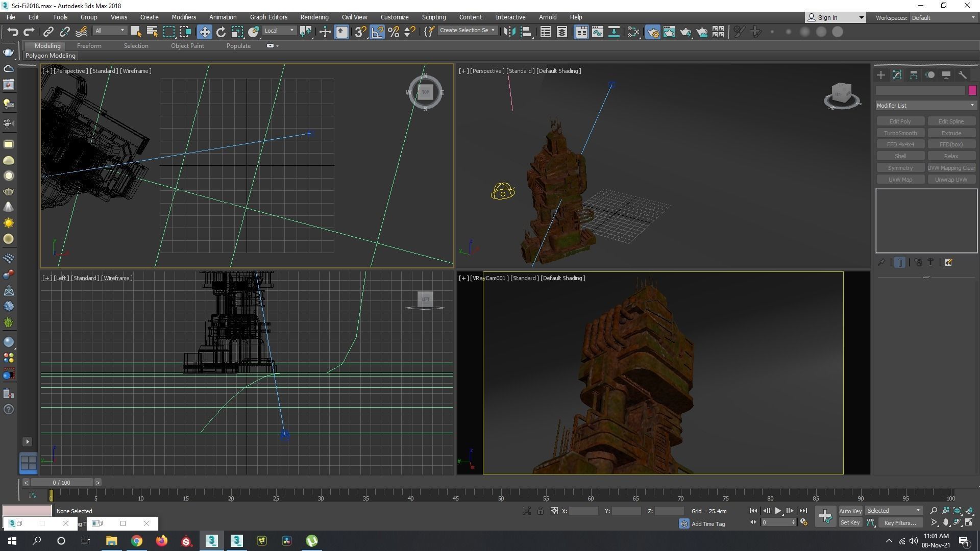The image size is (980, 551).
Task: Toggle Show End Result in stack
Action: point(900,262)
